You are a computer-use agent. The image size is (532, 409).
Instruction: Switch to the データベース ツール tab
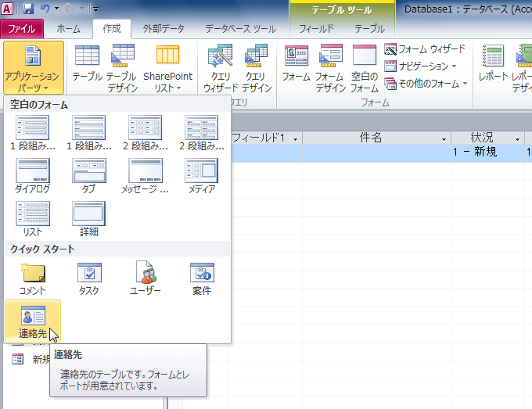point(240,29)
